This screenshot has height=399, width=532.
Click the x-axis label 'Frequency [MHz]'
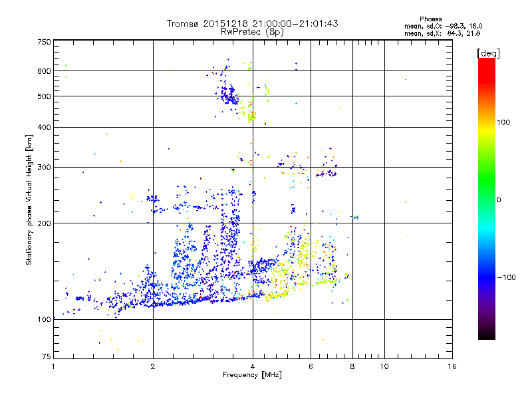[252, 375]
